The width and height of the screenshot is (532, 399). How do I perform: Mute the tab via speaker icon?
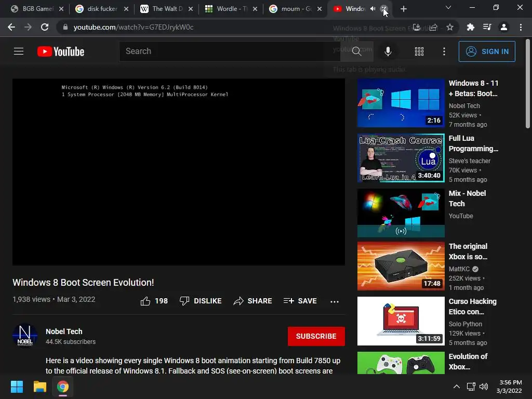(x=373, y=9)
